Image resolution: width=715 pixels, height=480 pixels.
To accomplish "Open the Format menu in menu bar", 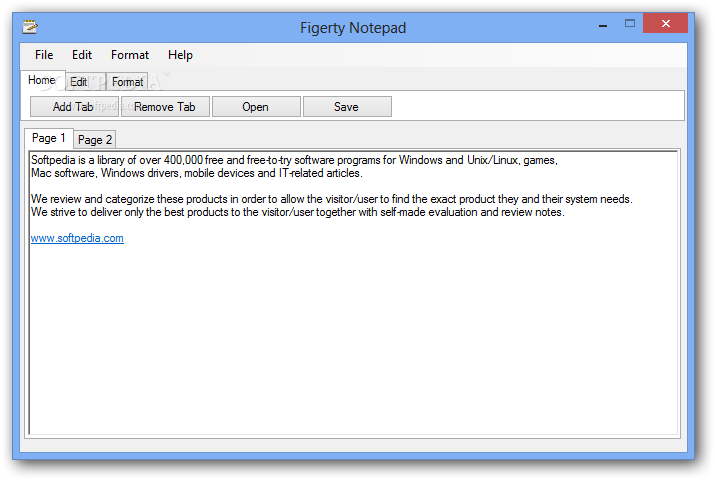I will [130, 55].
